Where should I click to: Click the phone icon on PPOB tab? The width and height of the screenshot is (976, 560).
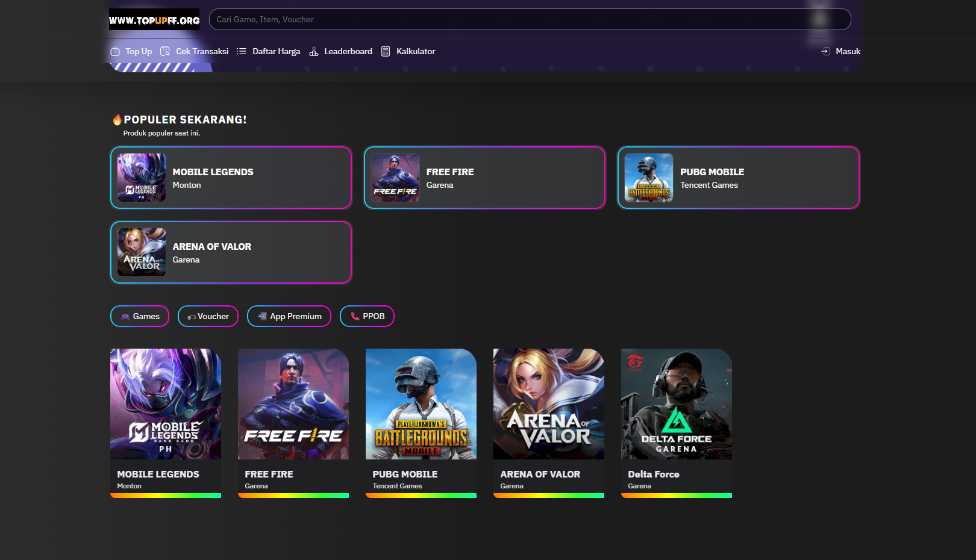(x=355, y=316)
